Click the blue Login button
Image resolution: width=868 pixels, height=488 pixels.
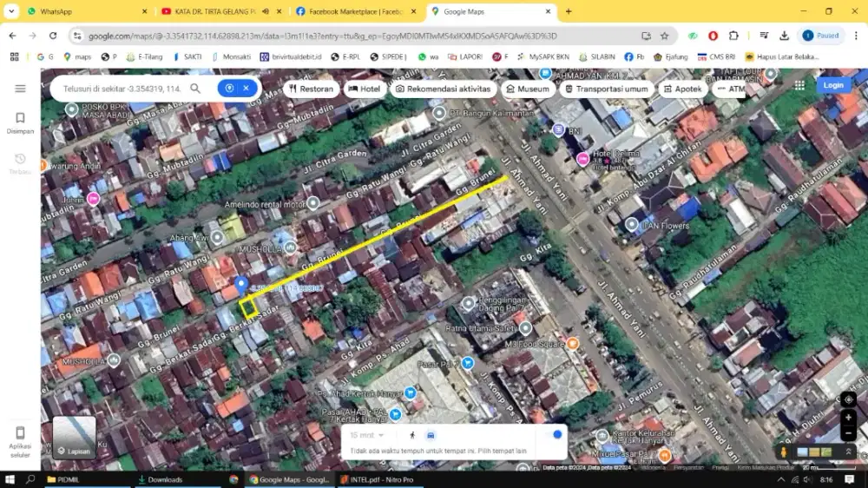[x=832, y=85]
